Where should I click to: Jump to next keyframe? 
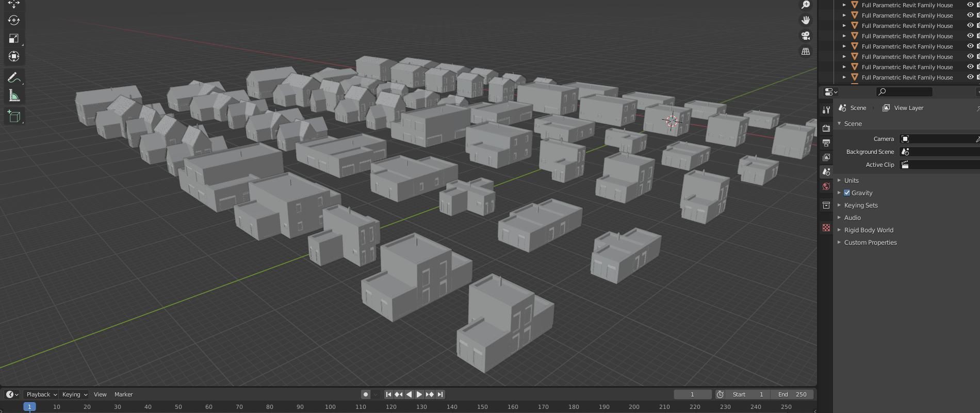point(430,394)
